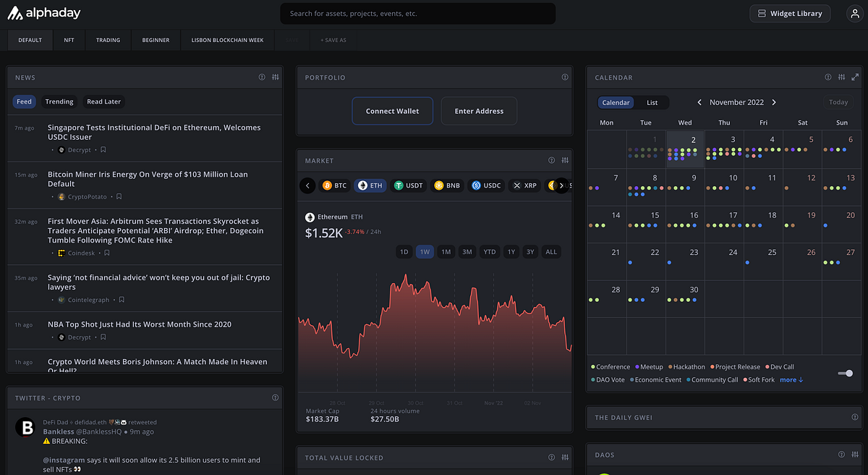The image size is (868, 475).
Task: Bookmark the Singapore Tests Institutional DeFi article
Action: (x=103, y=150)
